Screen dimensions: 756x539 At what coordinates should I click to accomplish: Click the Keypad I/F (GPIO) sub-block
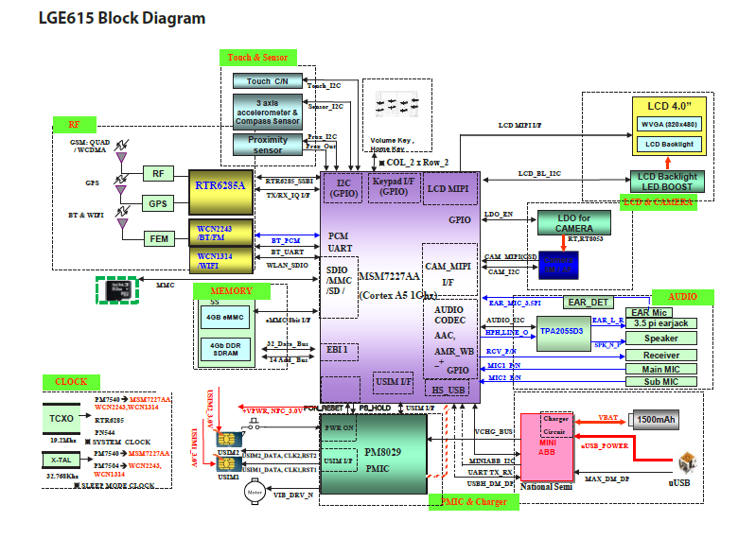pyautogui.click(x=394, y=187)
